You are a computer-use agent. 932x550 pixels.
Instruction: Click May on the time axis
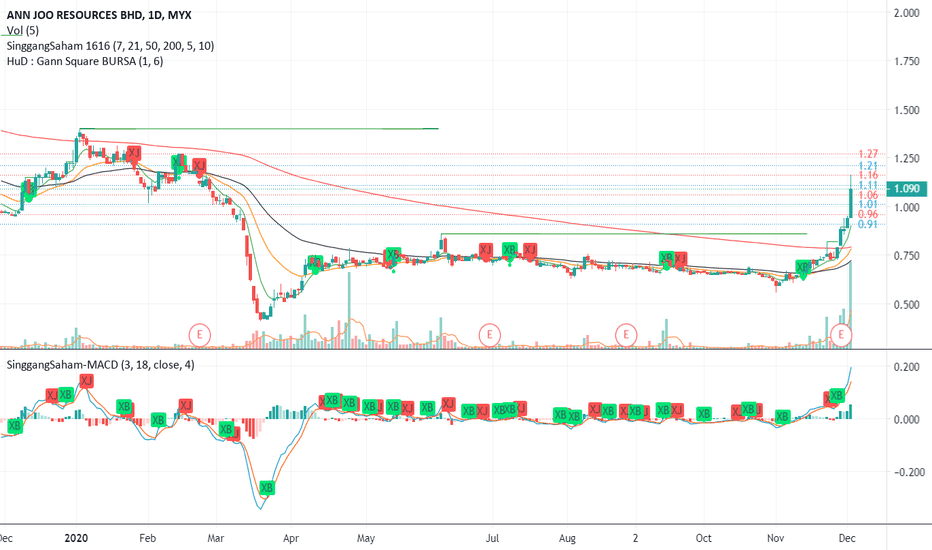[x=366, y=538]
